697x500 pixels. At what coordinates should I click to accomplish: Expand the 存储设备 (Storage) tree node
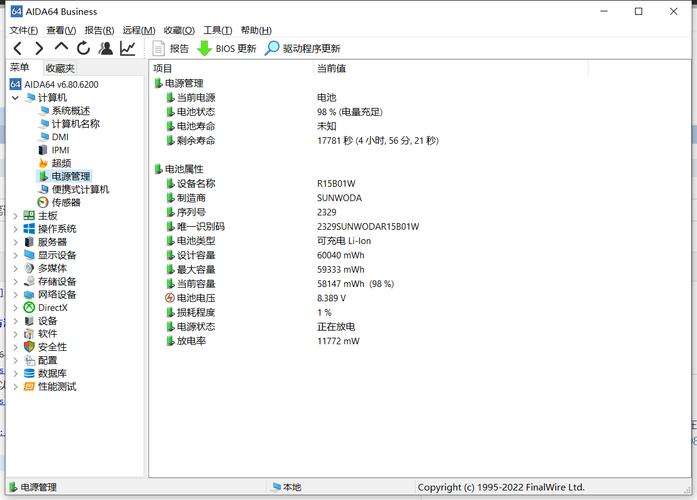point(15,282)
